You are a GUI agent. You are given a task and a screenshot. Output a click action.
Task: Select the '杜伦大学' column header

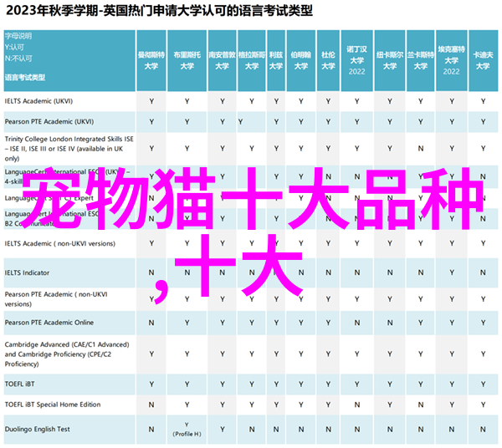328,60
